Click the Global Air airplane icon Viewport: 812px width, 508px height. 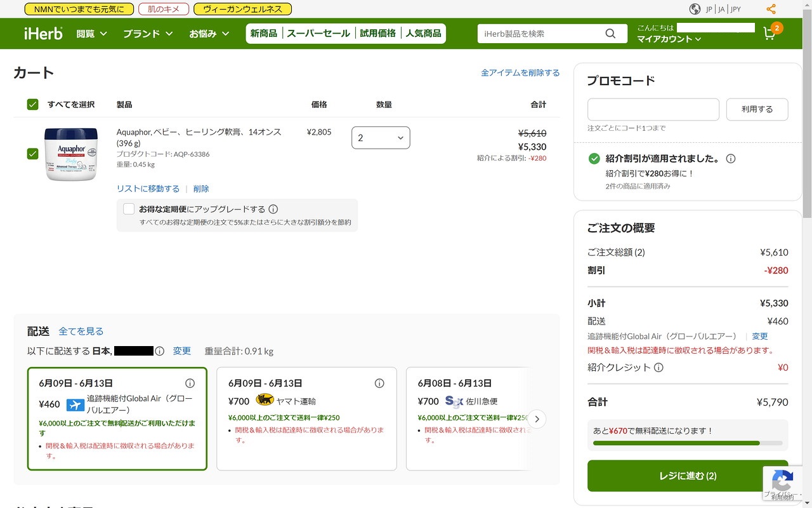tap(75, 404)
